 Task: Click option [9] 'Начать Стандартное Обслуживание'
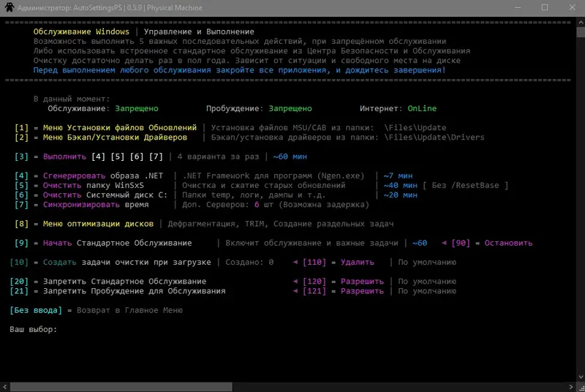pyautogui.click(x=103, y=244)
